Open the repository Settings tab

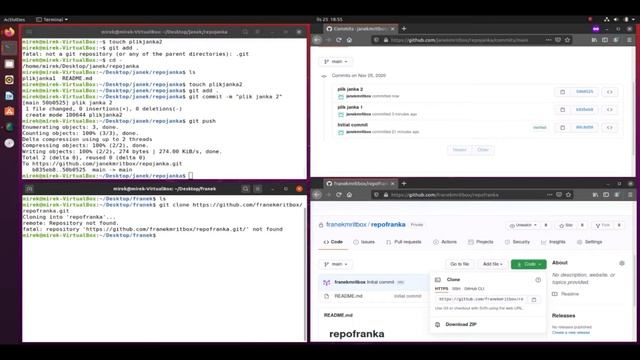click(x=589, y=242)
